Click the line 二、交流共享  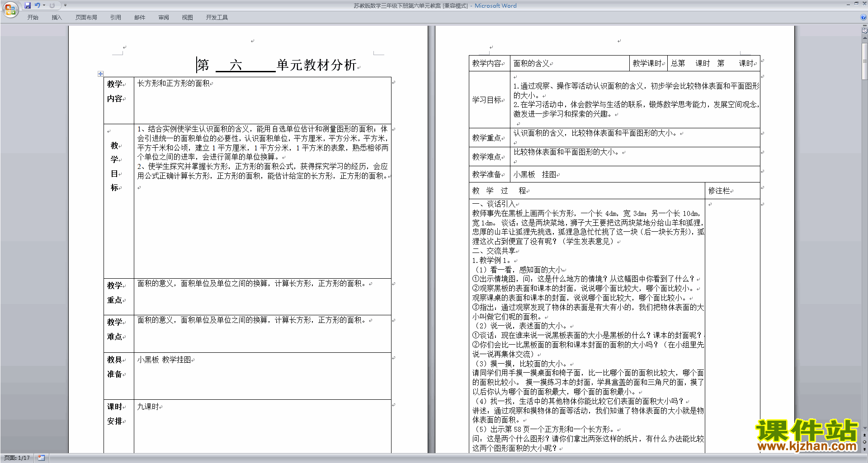(x=494, y=251)
